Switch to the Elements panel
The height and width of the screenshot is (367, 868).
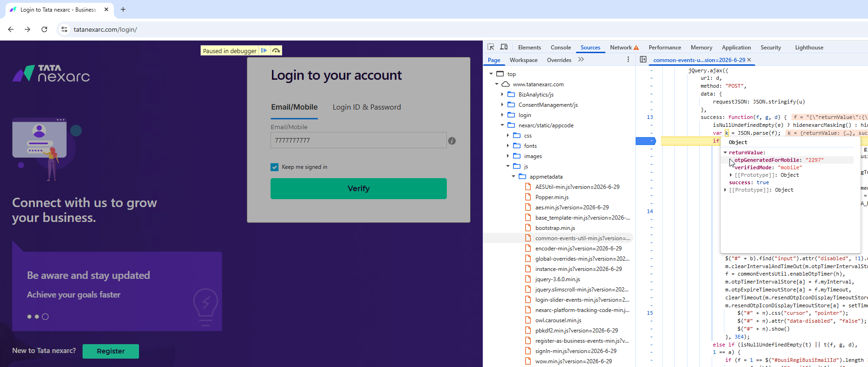(529, 48)
